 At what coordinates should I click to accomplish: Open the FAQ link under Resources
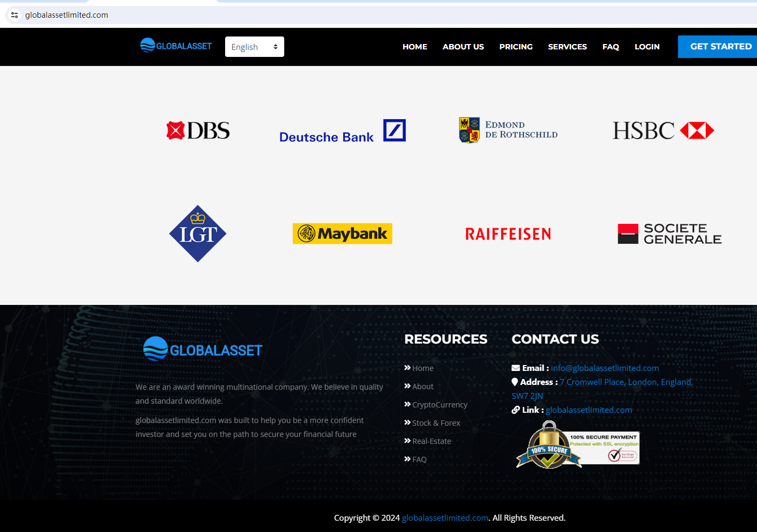[x=420, y=460]
